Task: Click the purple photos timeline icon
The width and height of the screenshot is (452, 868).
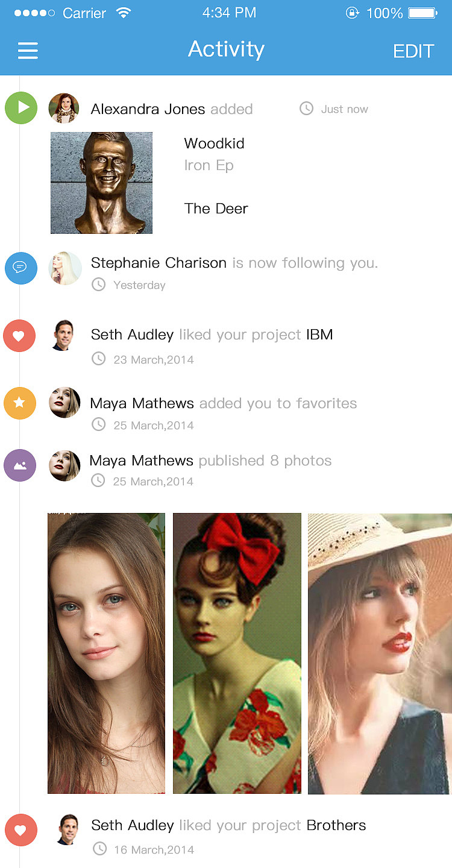Action: [x=20, y=465]
